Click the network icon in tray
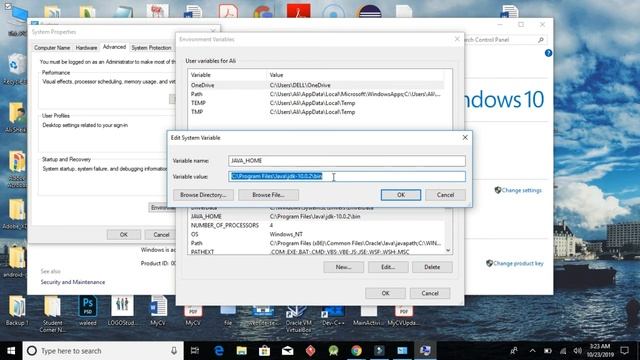Viewport: 640px width, 360px height. pos(563,351)
